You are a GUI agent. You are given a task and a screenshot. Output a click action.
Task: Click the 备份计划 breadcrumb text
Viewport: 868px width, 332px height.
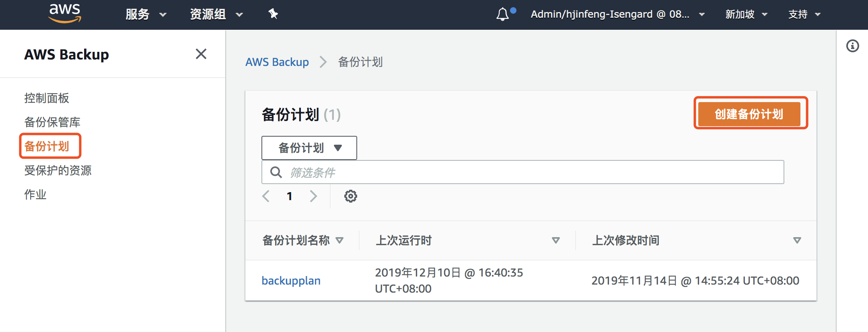click(360, 62)
